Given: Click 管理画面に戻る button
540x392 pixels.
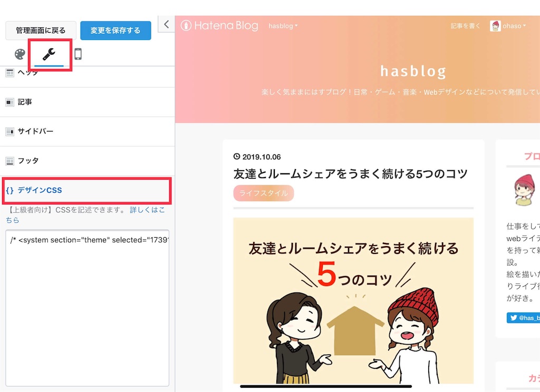Looking at the screenshot, I should point(41,30).
